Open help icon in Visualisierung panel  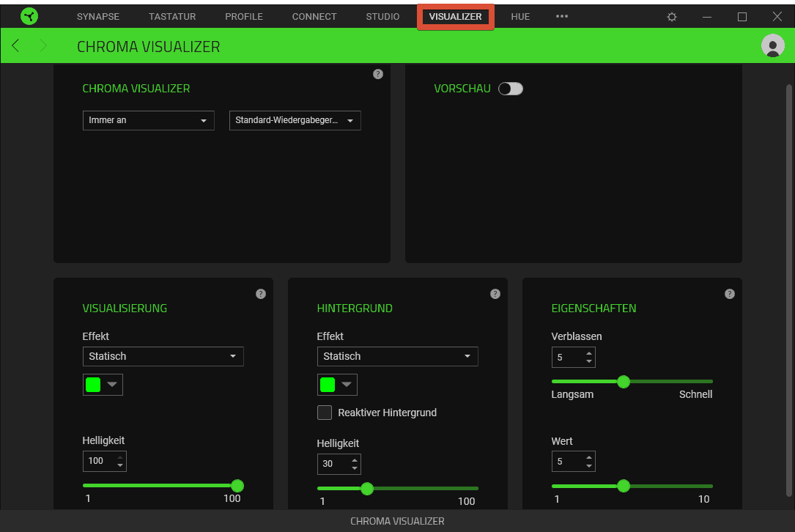[261, 294]
